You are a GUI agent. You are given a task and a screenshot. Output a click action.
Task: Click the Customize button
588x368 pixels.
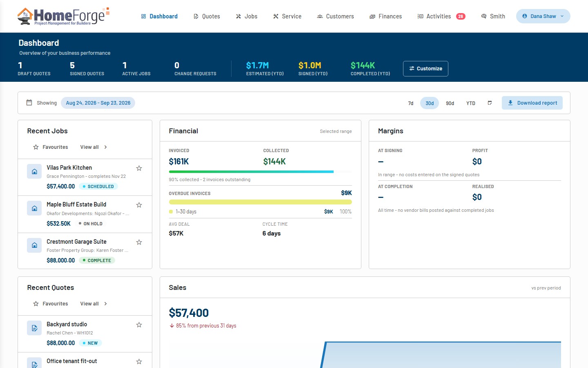425,69
